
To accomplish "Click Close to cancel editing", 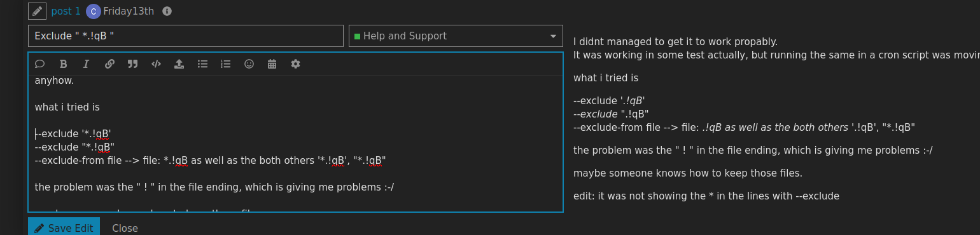I will [125, 228].
